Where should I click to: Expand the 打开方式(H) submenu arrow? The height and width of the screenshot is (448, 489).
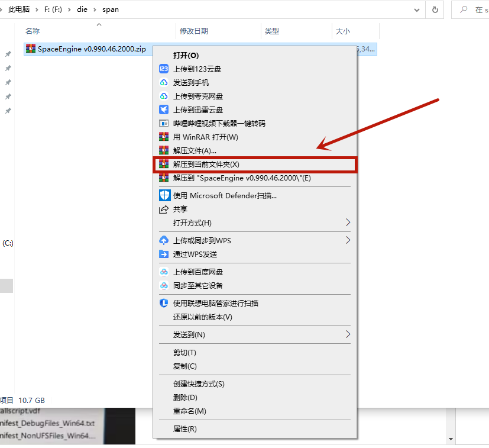pyautogui.click(x=348, y=223)
